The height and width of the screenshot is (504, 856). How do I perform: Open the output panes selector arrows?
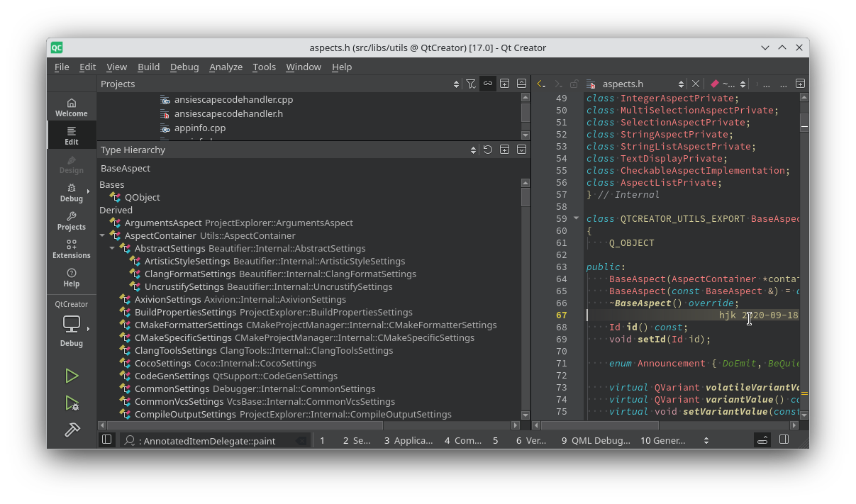pyautogui.click(x=706, y=440)
